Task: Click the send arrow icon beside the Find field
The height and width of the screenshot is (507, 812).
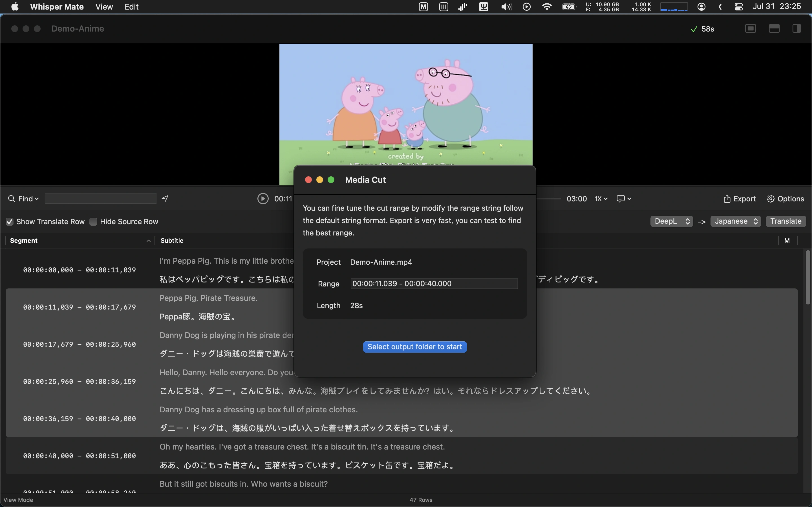Action: point(165,199)
